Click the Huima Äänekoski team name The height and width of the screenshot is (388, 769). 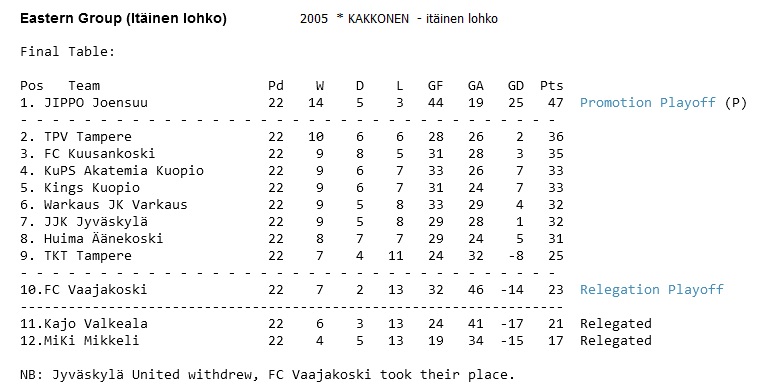103,238
